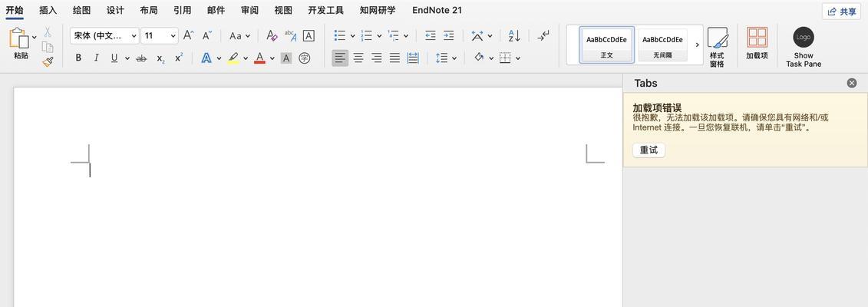
Task: Apply yellow text highlight color
Action: pos(233,58)
